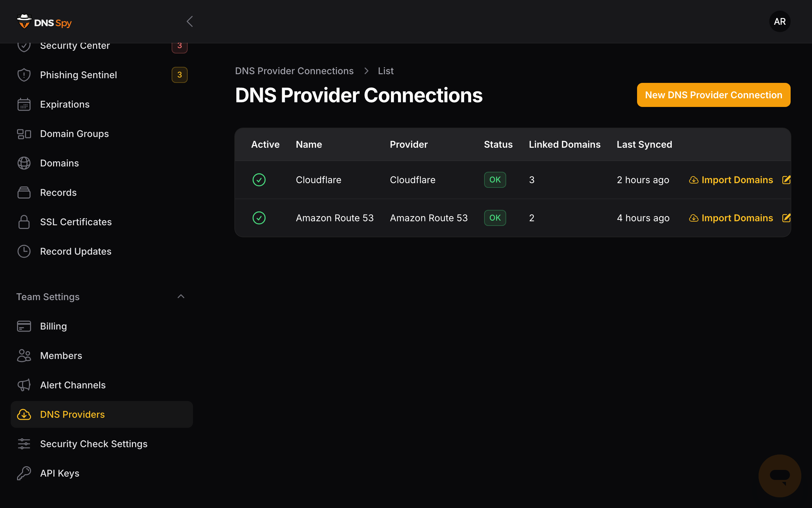The width and height of the screenshot is (812, 508).
Task: Click the Phishing Sentinel shield icon
Action: [24, 75]
